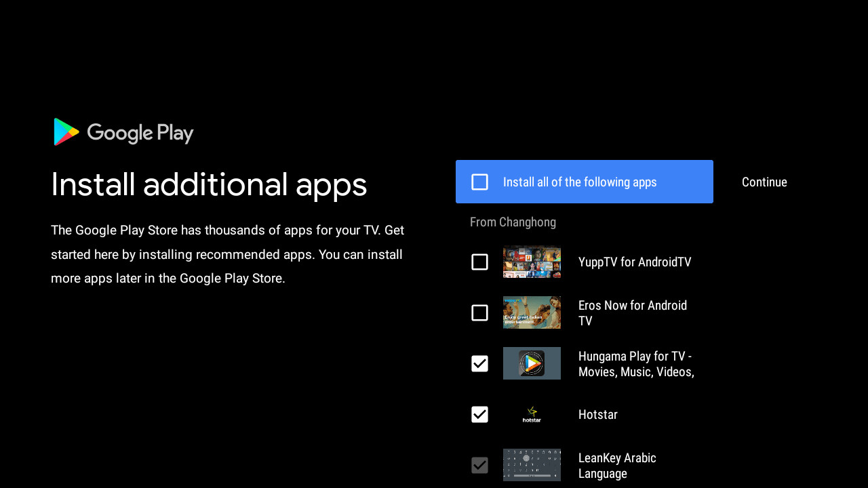Image resolution: width=868 pixels, height=488 pixels.
Task: Enable the Eros Now for Android TV checkbox
Action: click(479, 312)
